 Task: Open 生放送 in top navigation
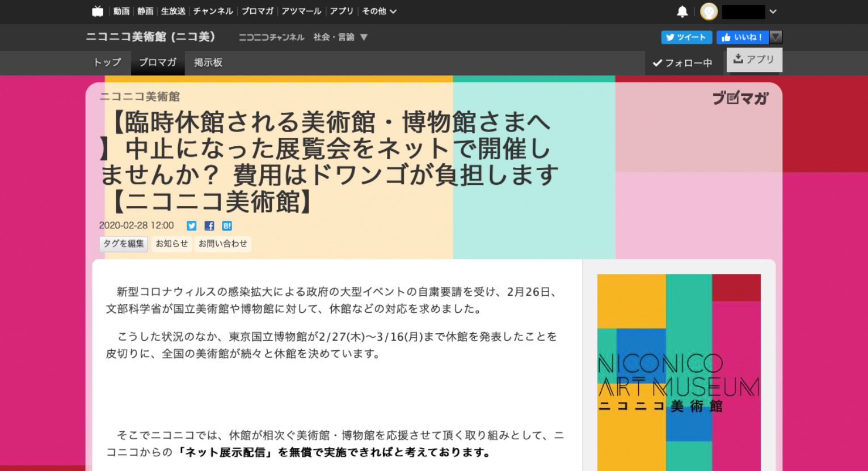(x=173, y=11)
